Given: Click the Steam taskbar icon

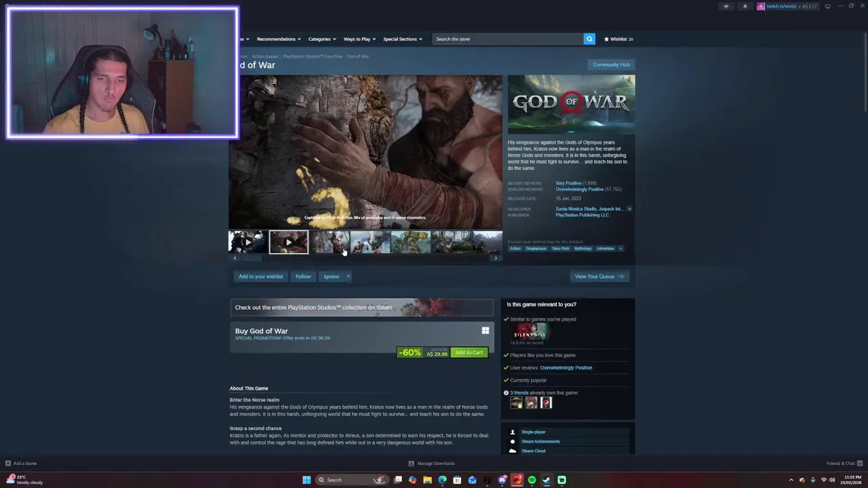Looking at the screenshot, I should tap(547, 480).
